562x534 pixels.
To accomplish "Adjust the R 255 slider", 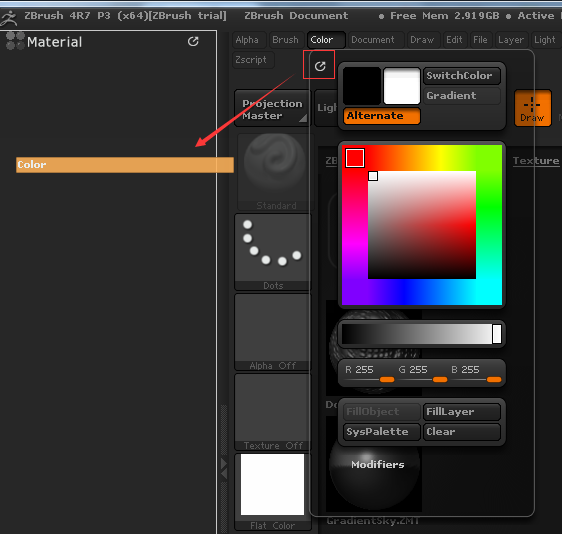I will [x=369, y=373].
